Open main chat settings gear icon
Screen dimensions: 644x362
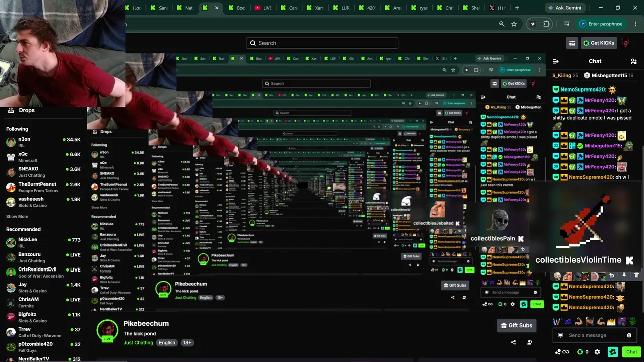[597, 352]
